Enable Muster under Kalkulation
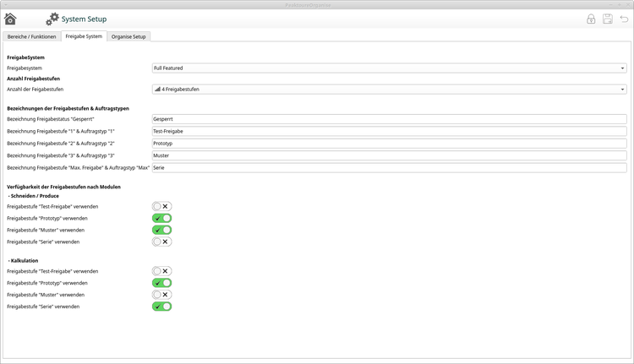This screenshot has width=634, height=364. pos(161,295)
